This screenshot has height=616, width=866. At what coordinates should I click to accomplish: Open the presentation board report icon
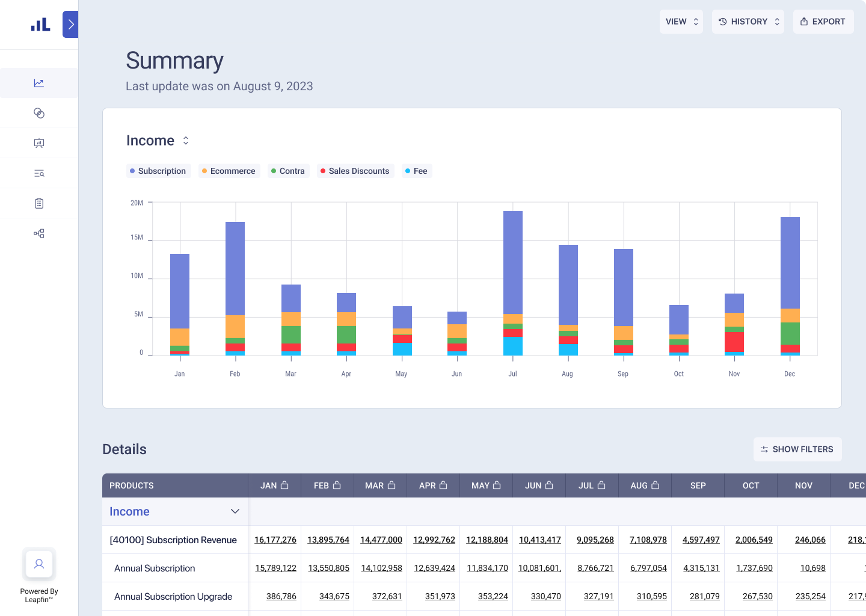click(38, 143)
